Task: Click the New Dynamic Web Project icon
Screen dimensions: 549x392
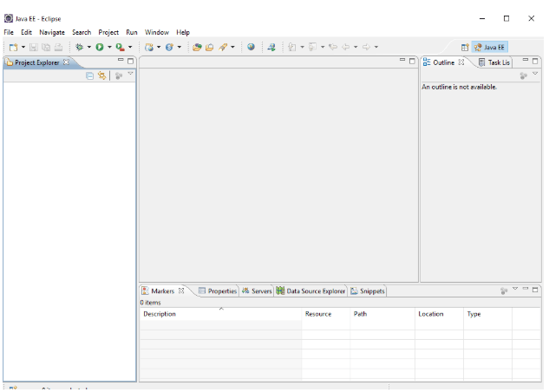Action: pos(149,47)
